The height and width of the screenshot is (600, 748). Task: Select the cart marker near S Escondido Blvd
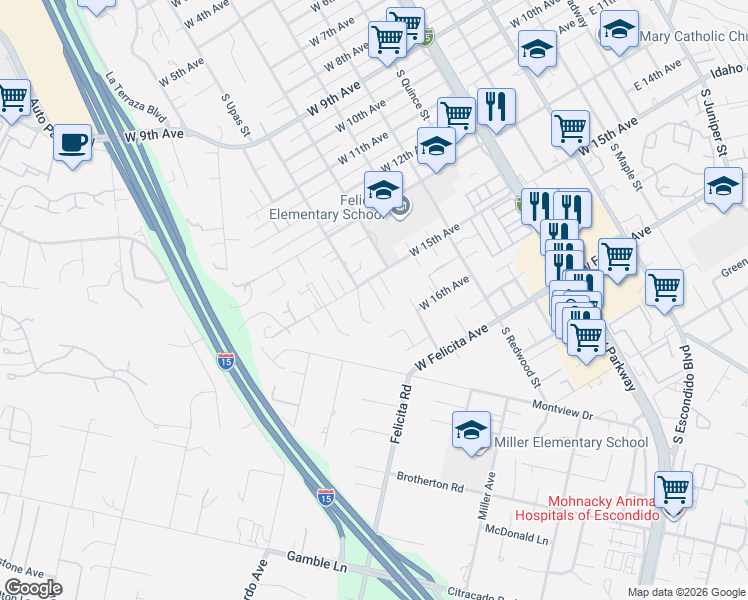(x=664, y=289)
